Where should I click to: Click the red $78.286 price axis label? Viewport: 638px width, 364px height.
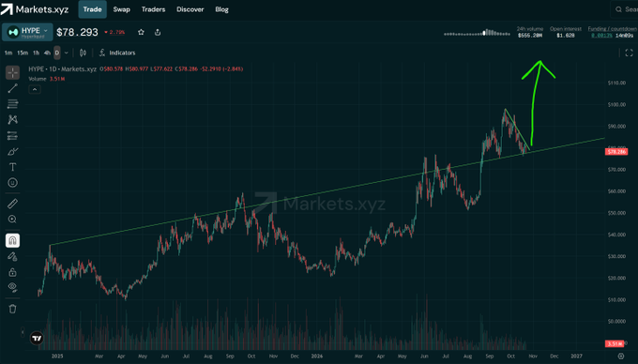click(x=616, y=152)
